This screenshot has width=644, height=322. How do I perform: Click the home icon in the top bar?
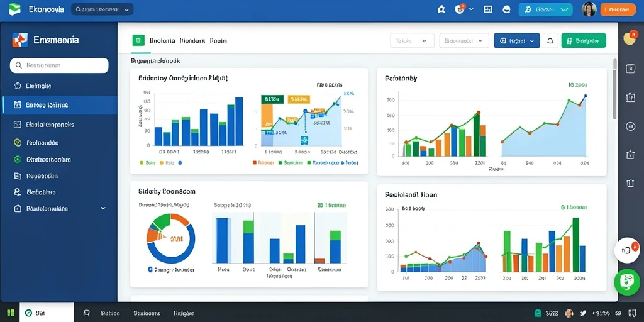click(441, 9)
